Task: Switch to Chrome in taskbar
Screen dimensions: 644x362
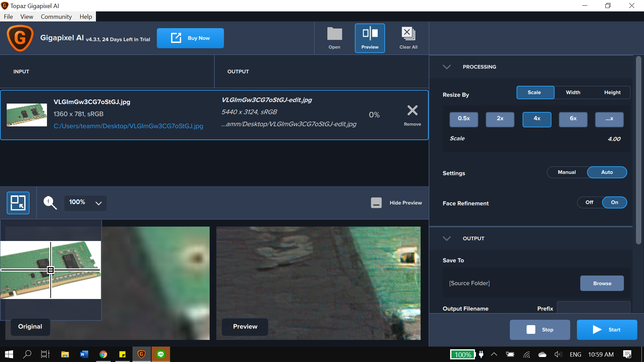Action: pos(103,354)
